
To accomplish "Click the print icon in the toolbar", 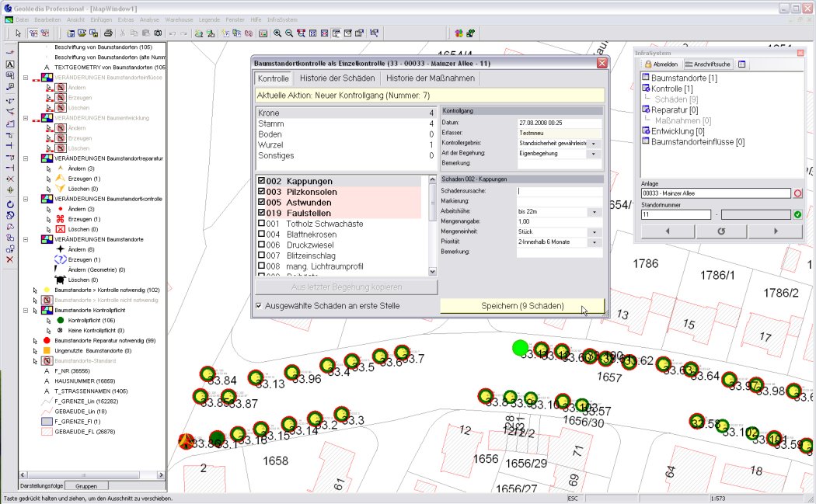I will click(109, 33).
